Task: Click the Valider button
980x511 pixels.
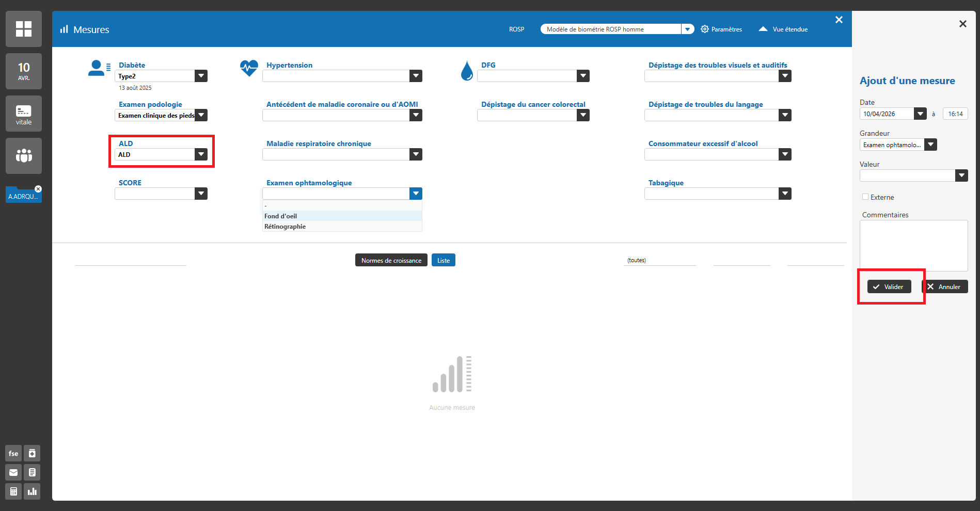Action: (x=889, y=287)
